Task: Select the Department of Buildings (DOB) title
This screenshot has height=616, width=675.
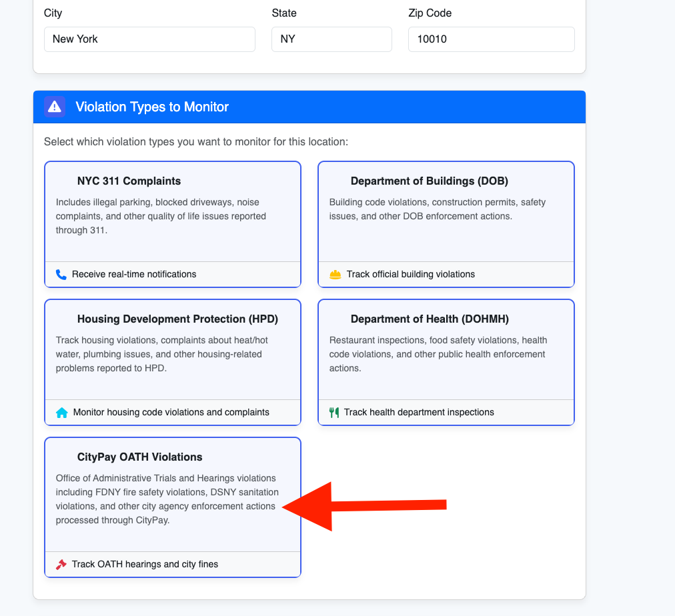Action: pyautogui.click(x=429, y=181)
